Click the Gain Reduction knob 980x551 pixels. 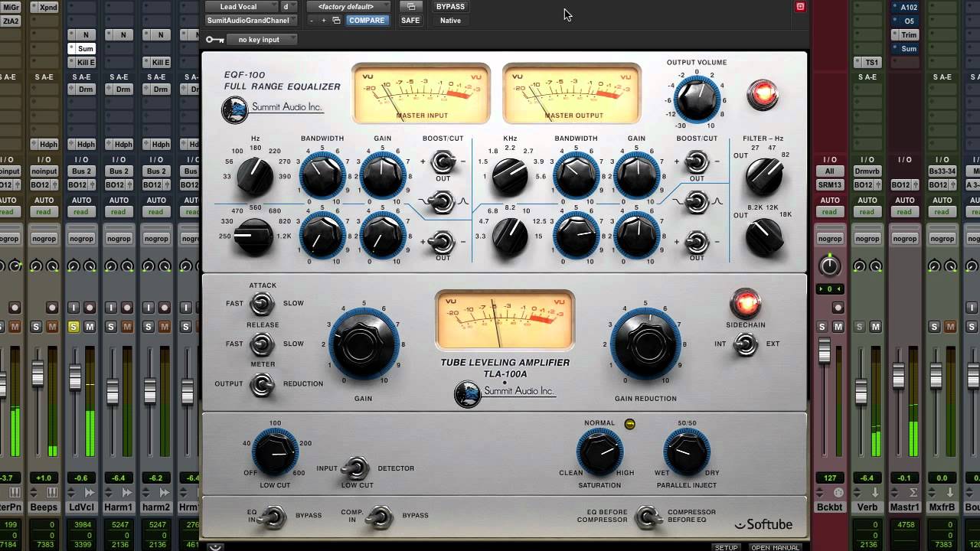coord(645,345)
